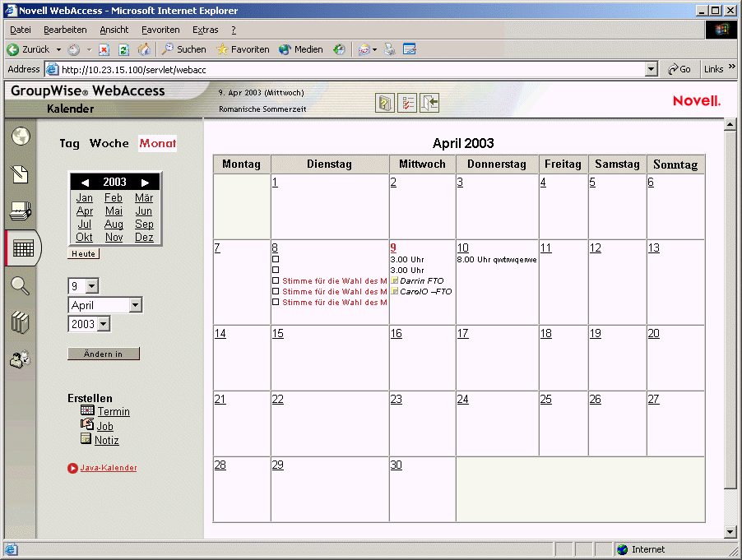Click the printer toolbar icon
Screen dimensions: 742x560
pos(389,49)
